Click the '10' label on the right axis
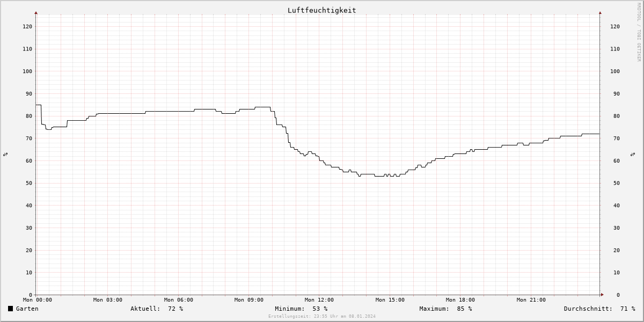This screenshot has width=644, height=322. pos(617,273)
